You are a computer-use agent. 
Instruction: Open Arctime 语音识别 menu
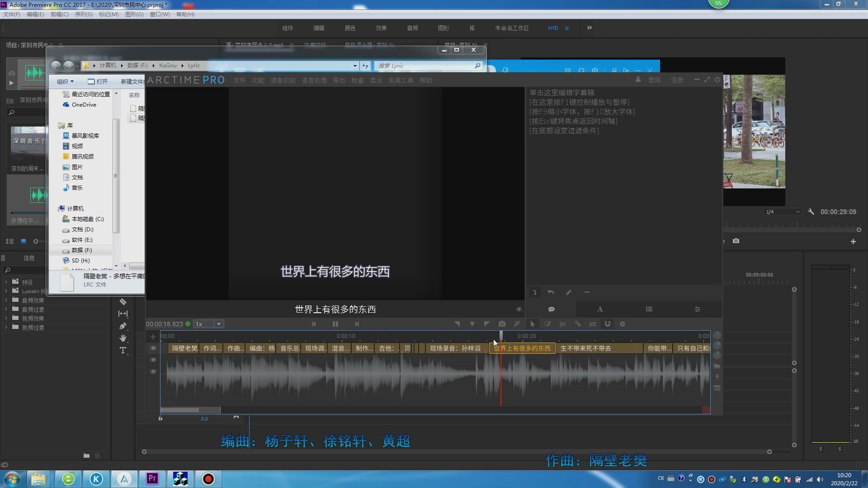[283, 80]
